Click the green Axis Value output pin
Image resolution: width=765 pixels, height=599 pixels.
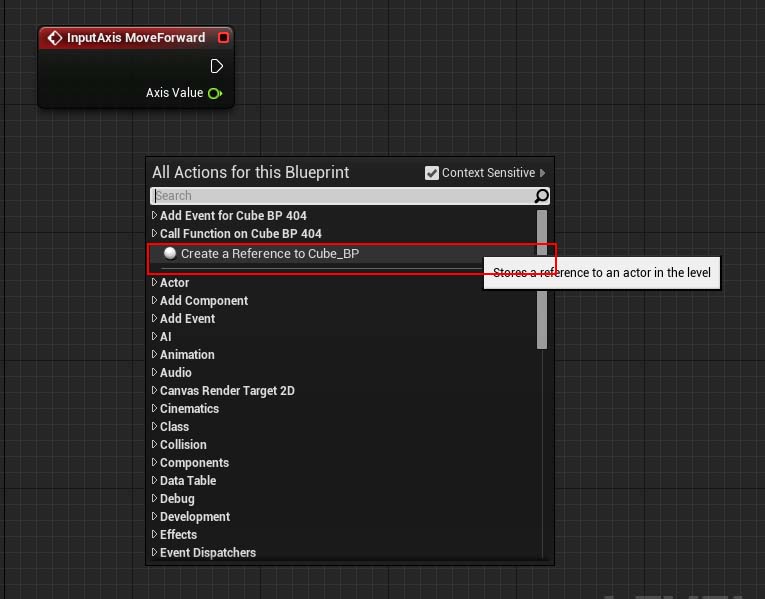click(215, 93)
